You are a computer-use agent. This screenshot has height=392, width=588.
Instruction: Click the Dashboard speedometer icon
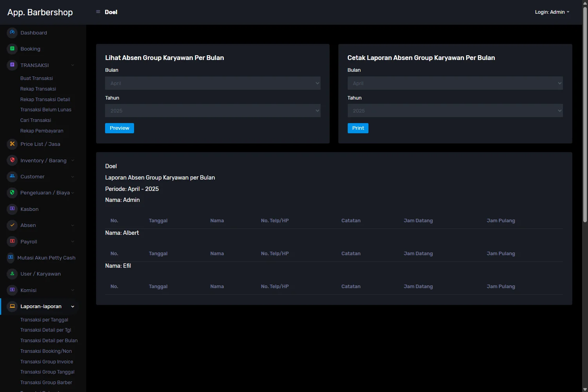[x=12, y=33]
